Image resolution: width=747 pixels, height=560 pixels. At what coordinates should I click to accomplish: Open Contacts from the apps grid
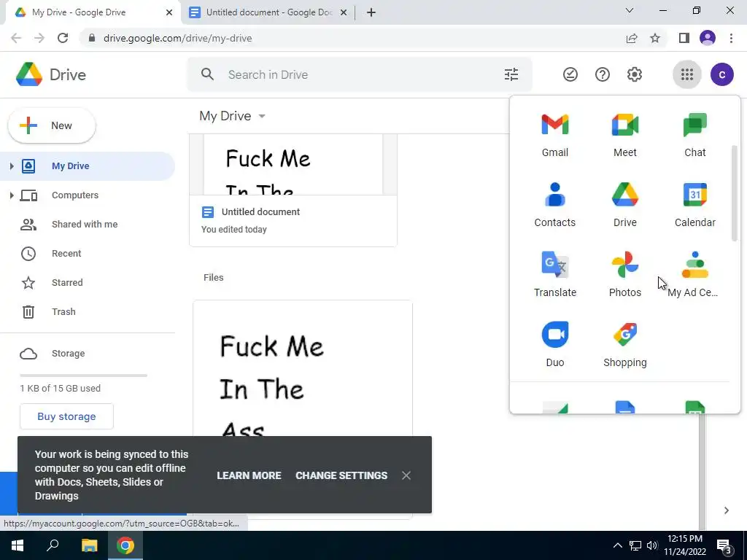[x=554, y=205]
